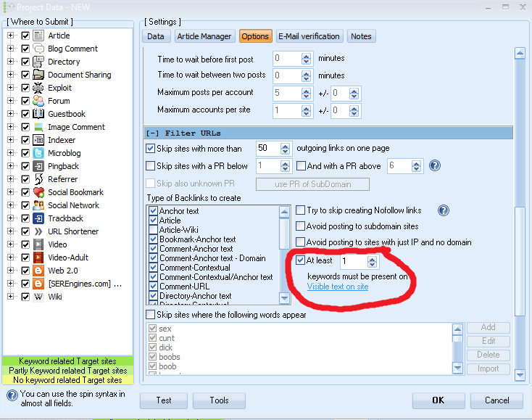
Task: Expand the Social Network tree node
Action: [11, 205]
